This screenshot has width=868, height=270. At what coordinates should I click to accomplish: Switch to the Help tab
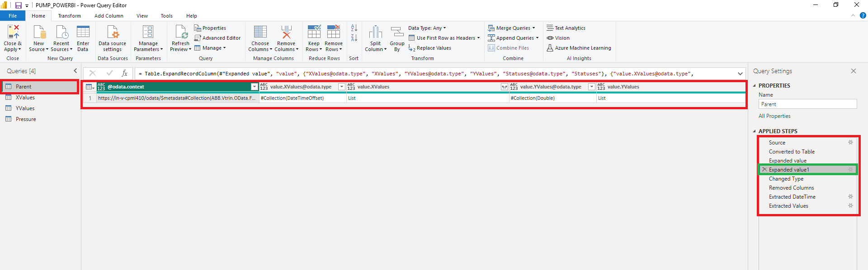(192, 16)
